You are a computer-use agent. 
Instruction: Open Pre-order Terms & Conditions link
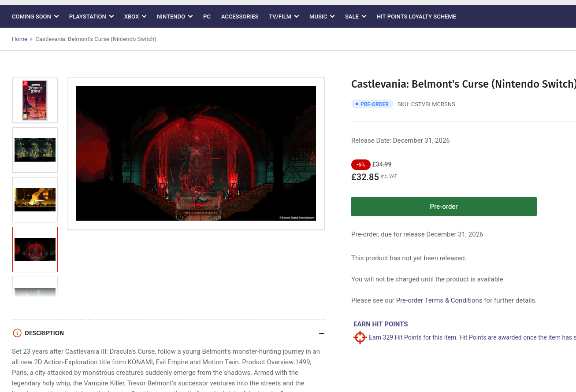[439, 300]
